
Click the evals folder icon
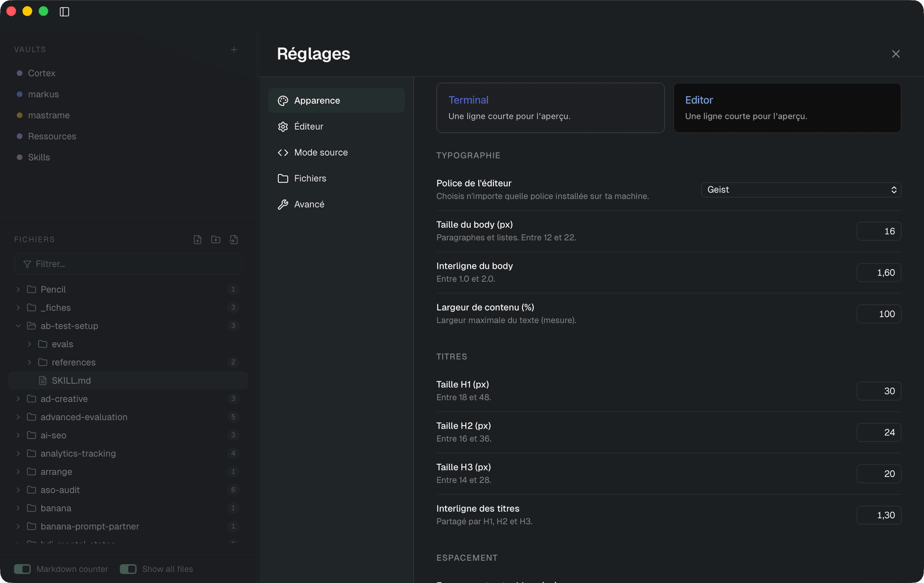click(43, 344)
